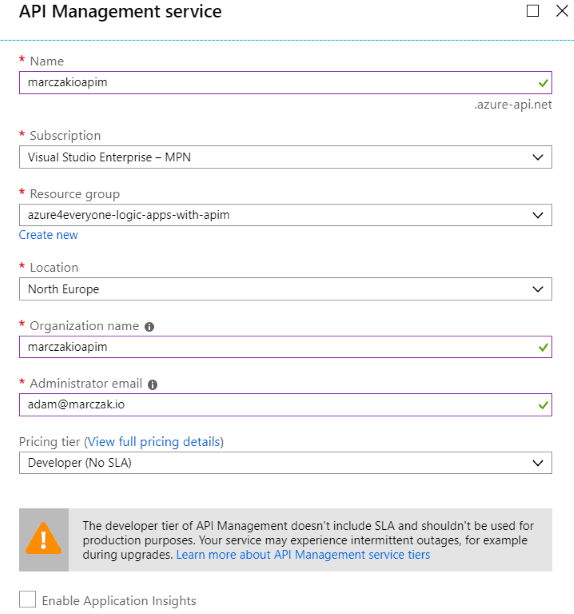Image resolution: width=574 pixels, height=614 pixels.
Task: Click the Organization name info icon
Action: pos(149,327)
